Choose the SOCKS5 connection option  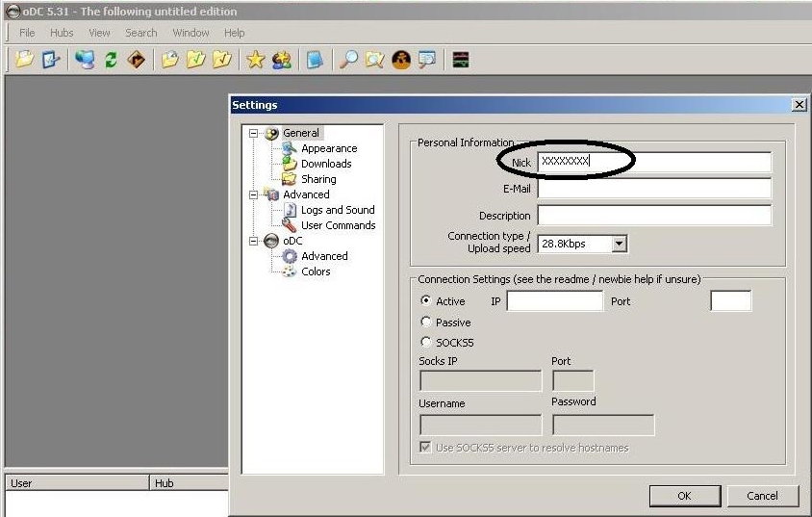tap(426, 342)
